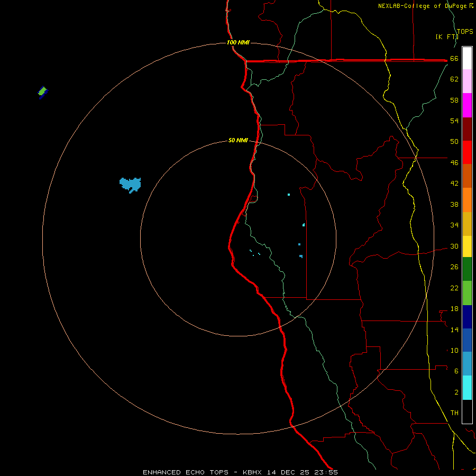Click the "TOPS" legend heading

point(465,32)
